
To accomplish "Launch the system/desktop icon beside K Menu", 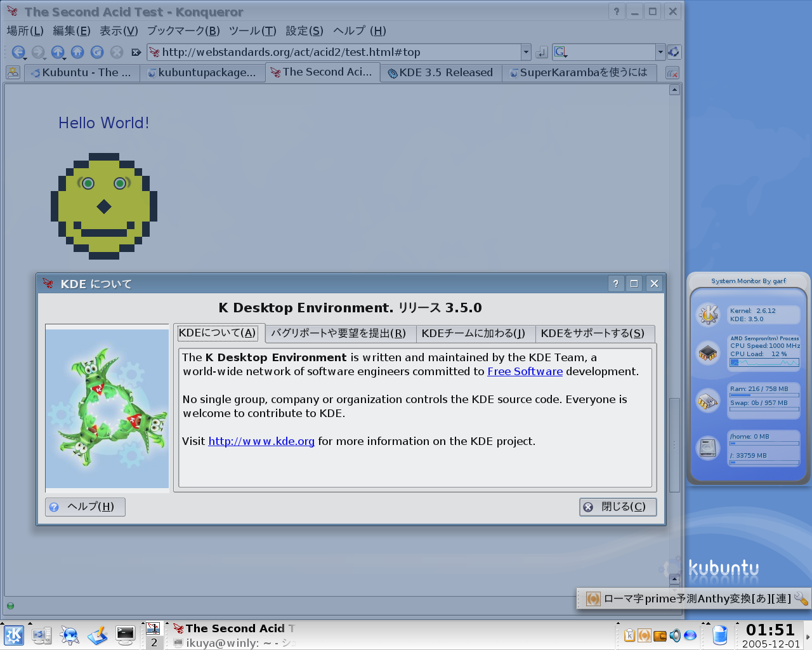I will 42,635.
